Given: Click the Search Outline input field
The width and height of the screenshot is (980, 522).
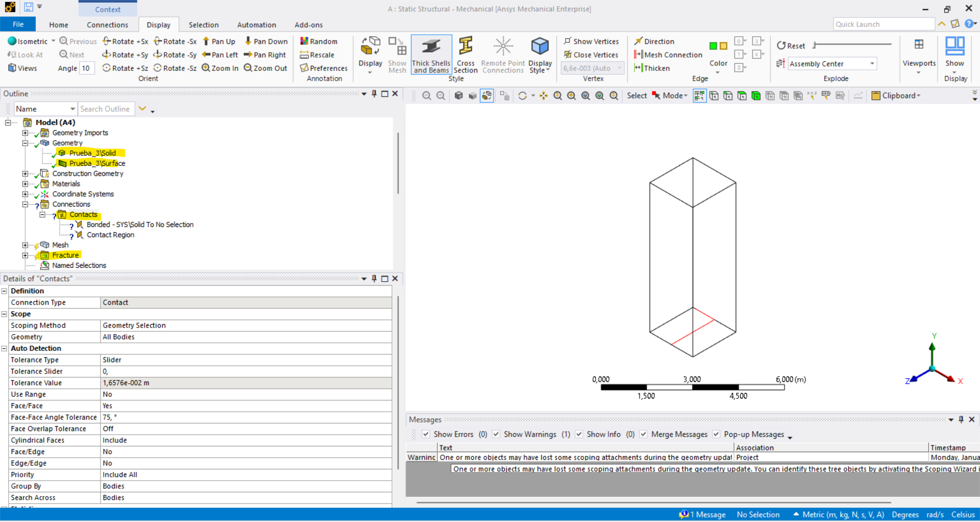Looking at the screenshot, I should click(x=106, y=109).
